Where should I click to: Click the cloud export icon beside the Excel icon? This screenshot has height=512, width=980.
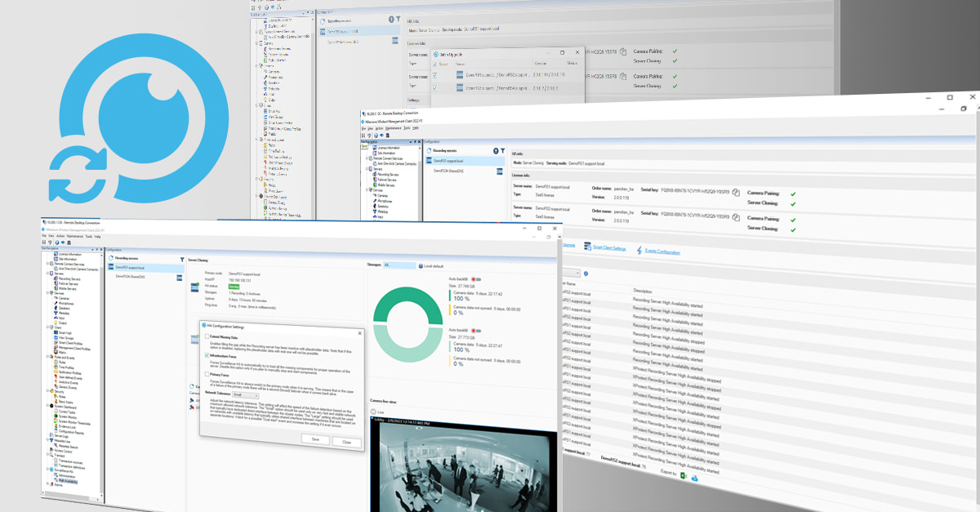pyautogui.click(x=695, y=479)
